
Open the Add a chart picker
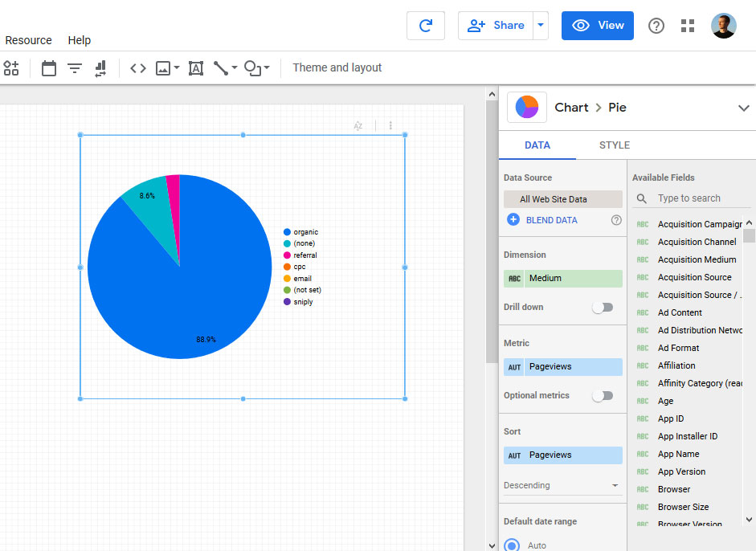point(11,68)
